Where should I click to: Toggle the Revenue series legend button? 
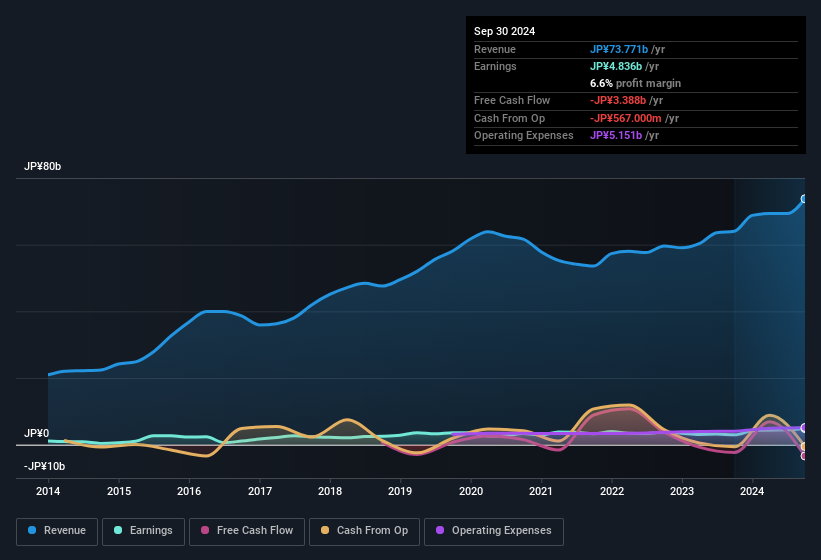click(x=57, y=531)
